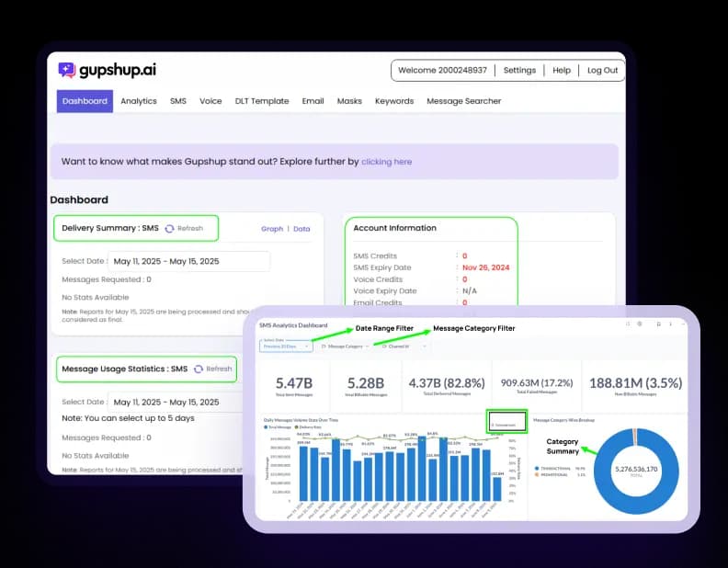
Task: Select the Email tab
Action: [x=313, y=101]
